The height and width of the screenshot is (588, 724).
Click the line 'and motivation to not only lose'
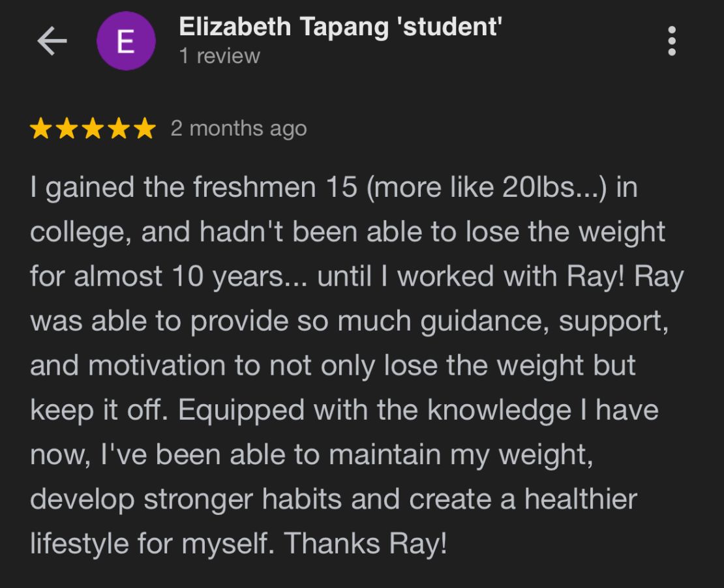(234, 365)
